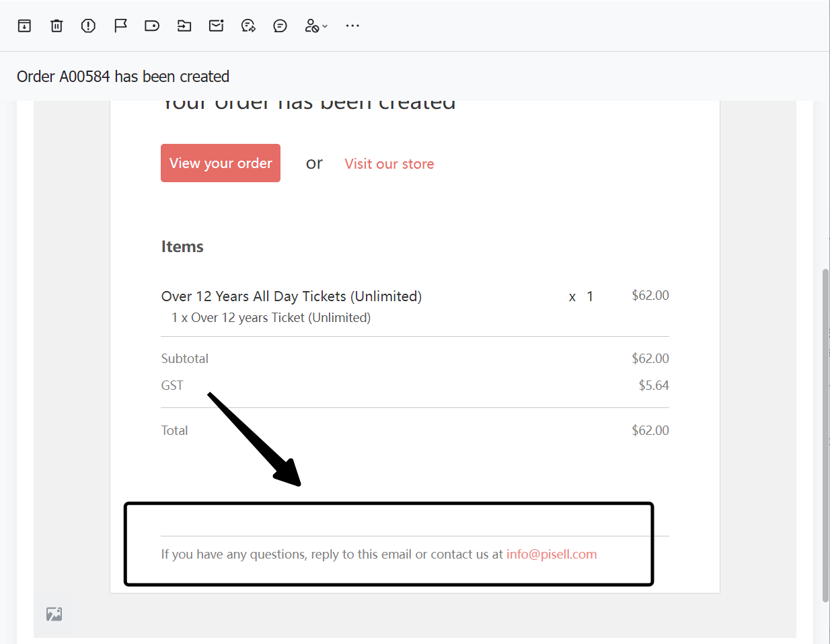Screen dimensions: 830x644
Task: Add a tag label to email
Action: (152, 26)
